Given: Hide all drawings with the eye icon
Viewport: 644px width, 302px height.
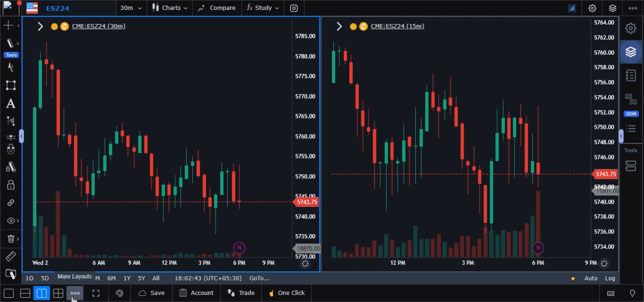Looking at the screenshot, I should (x=11, y=220).
